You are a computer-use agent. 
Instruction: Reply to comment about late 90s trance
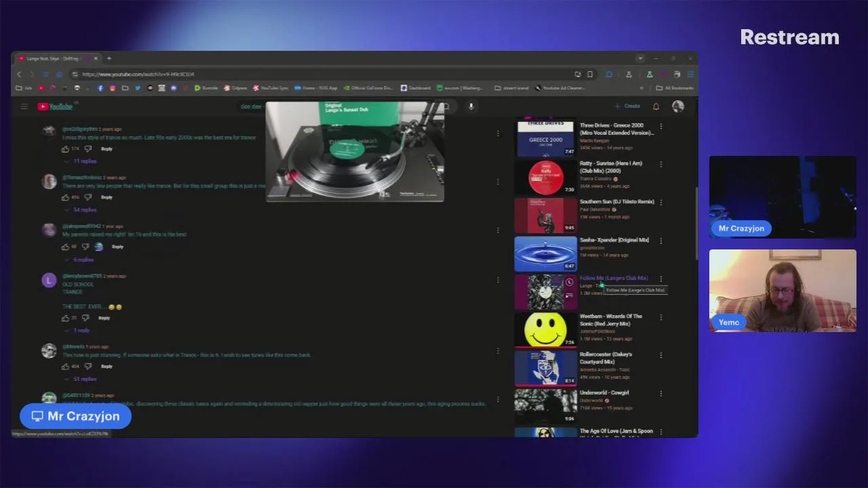[x=106, y=149]
